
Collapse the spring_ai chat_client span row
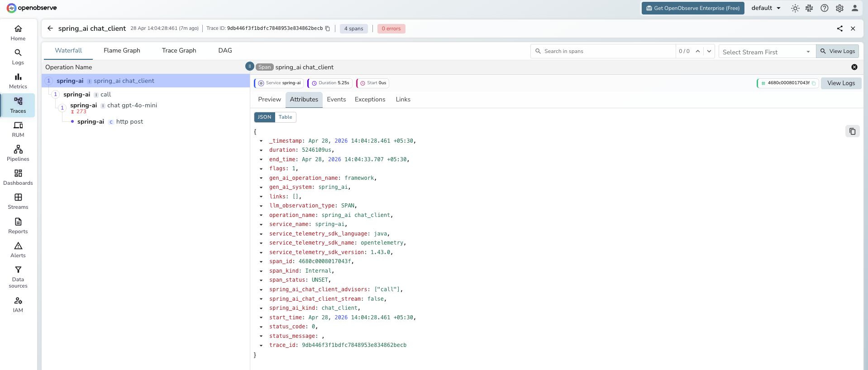[49, 81]
